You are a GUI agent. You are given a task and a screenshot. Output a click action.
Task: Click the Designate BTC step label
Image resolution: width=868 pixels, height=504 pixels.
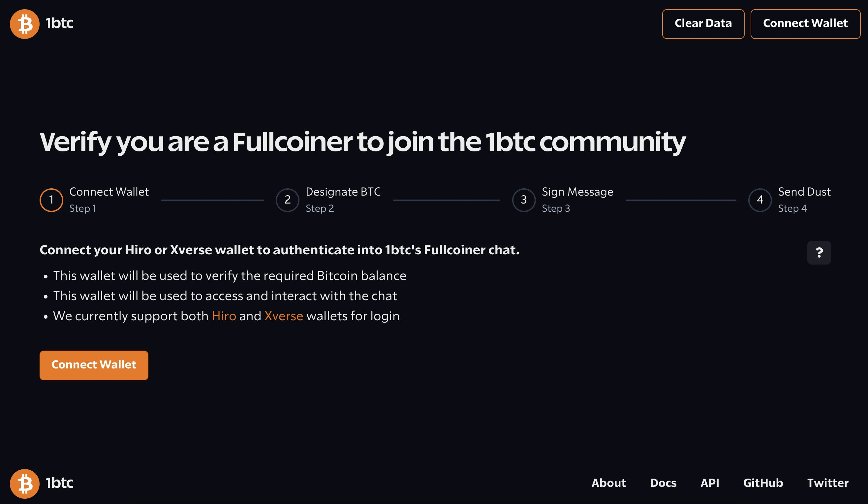point(343,192)
